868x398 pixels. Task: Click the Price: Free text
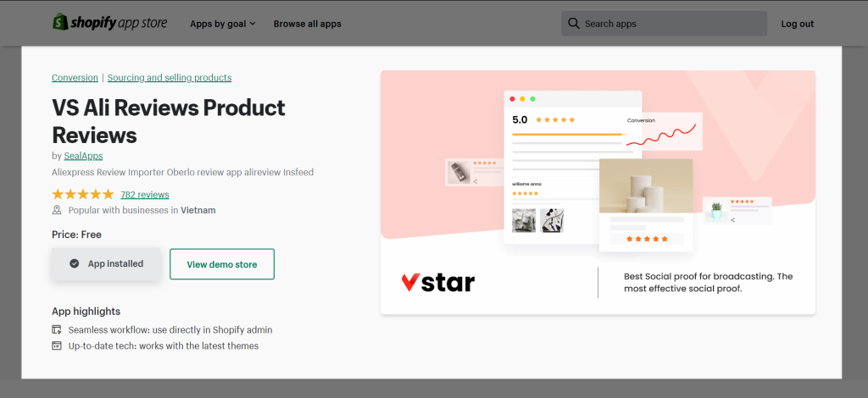click(76, 235)
